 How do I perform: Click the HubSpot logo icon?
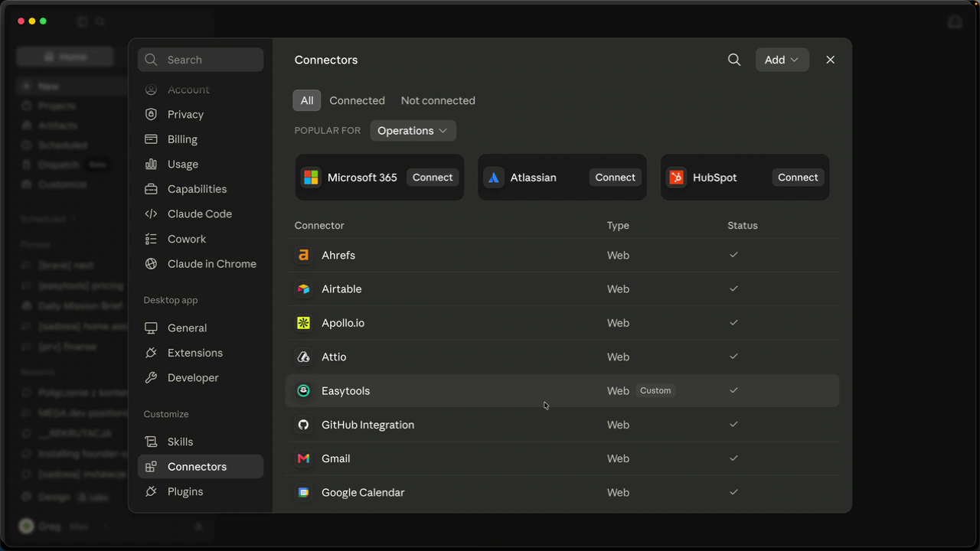(x=676, y=178)
